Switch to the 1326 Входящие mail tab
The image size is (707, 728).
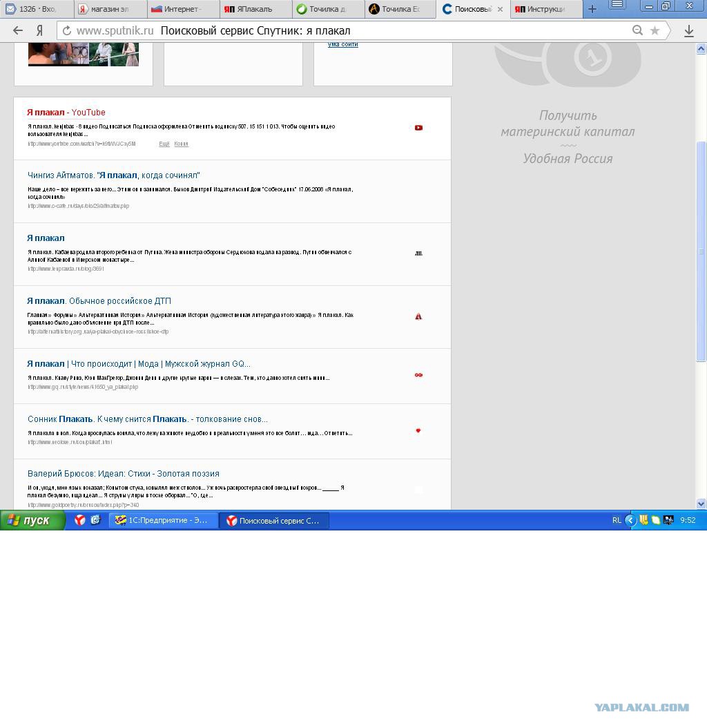pos(37,9)
